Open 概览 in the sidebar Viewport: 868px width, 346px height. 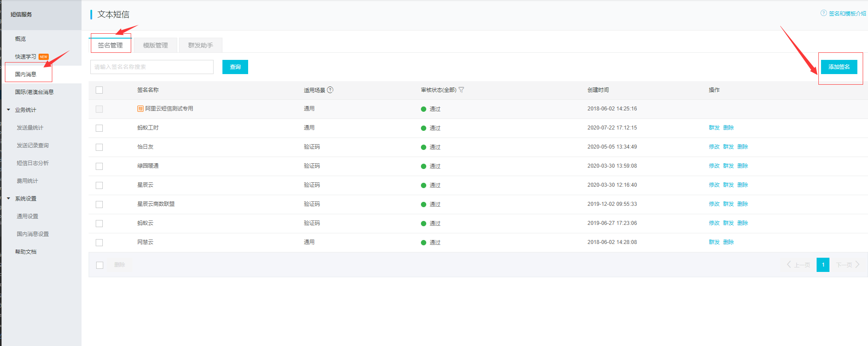point(20,39)
